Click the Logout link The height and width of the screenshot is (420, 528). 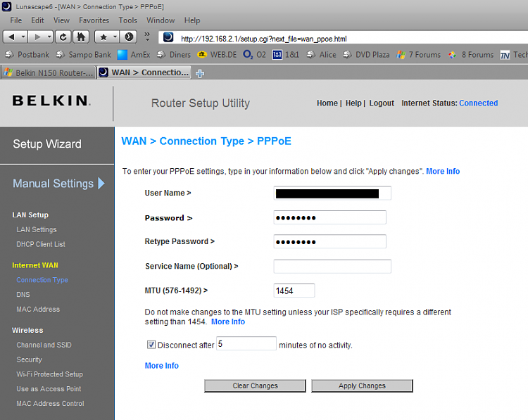(x=382, y=103)
